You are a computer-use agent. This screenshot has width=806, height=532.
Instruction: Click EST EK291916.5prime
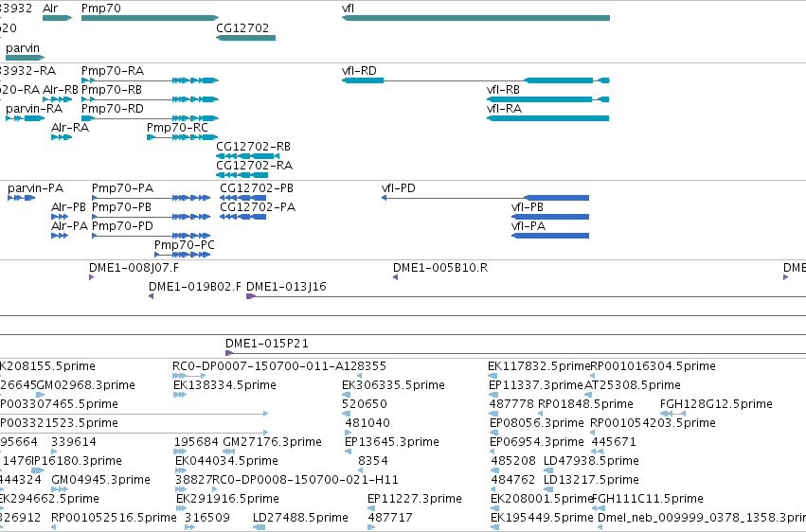click(227, 499)
